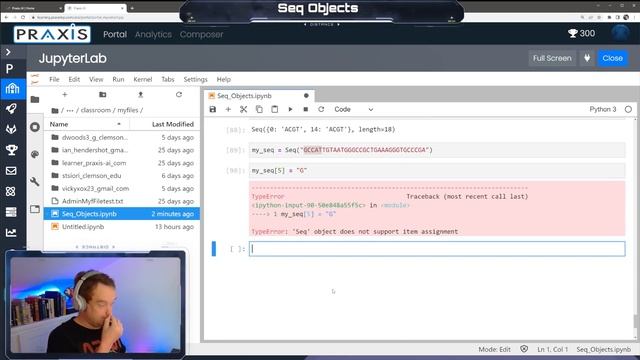Expand the breadcrumb ellipsis
Screen dimensions: 640x360
point(70,110)
